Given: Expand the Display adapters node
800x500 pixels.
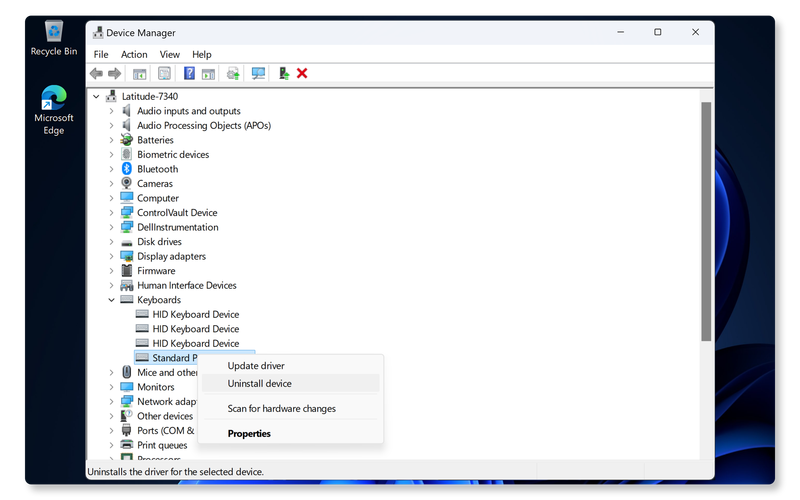Looking at the screenshot, I should 111,256.
